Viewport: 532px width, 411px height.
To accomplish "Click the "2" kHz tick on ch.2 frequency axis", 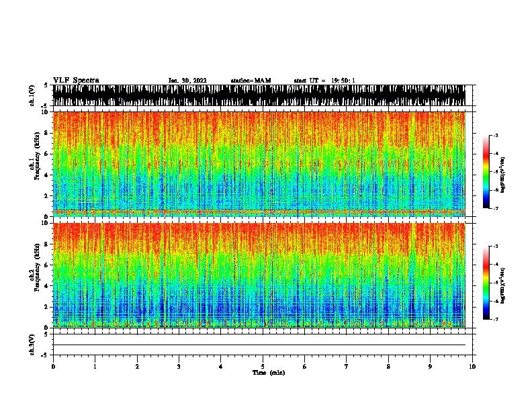I will pos(47,307).
